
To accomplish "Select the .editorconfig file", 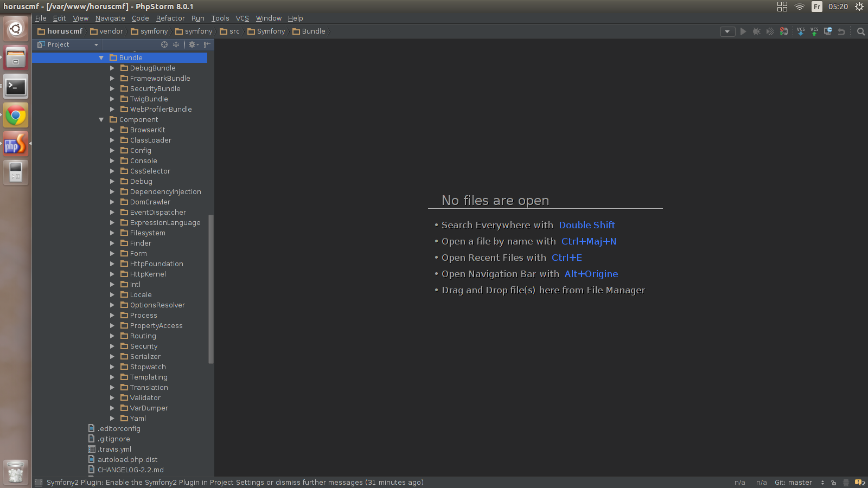I will tap(114, 429).
